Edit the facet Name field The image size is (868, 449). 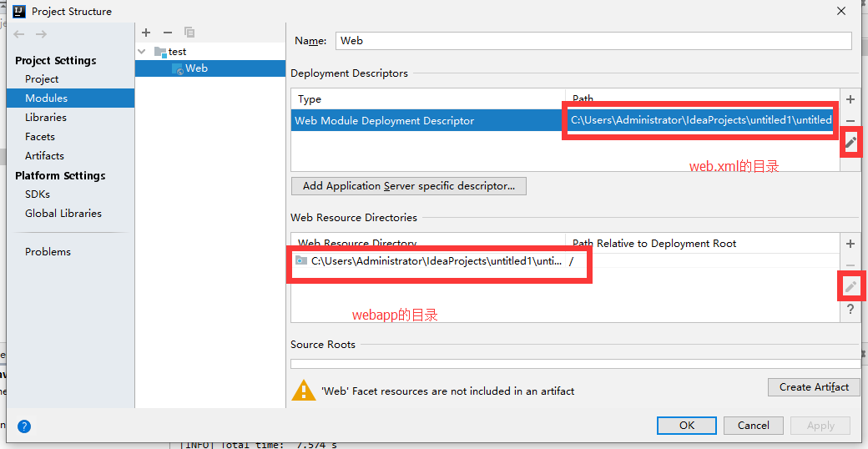click(x=593, y=40)
